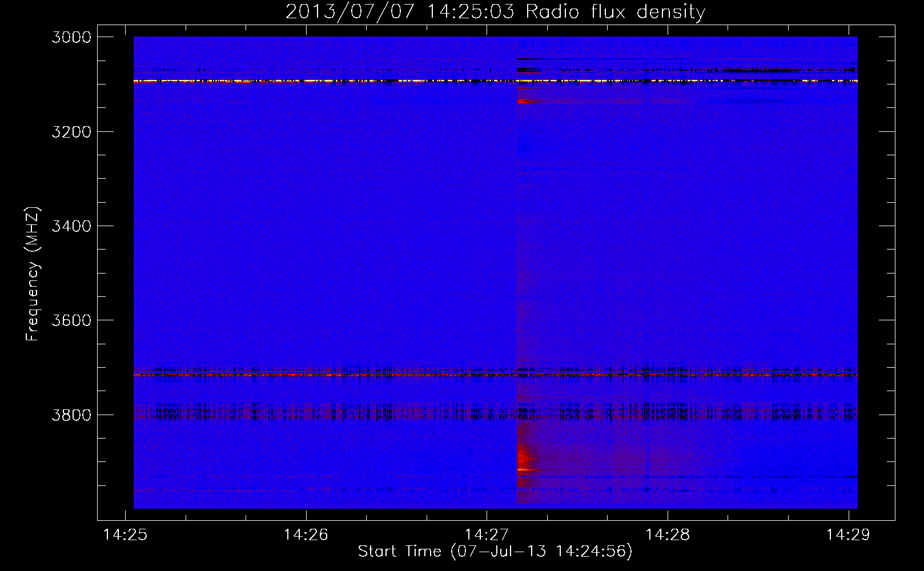This screenshot has height=571, width=924.
Task: Click the red horizontal line near 3720 MHz
Action: point(495,375)
